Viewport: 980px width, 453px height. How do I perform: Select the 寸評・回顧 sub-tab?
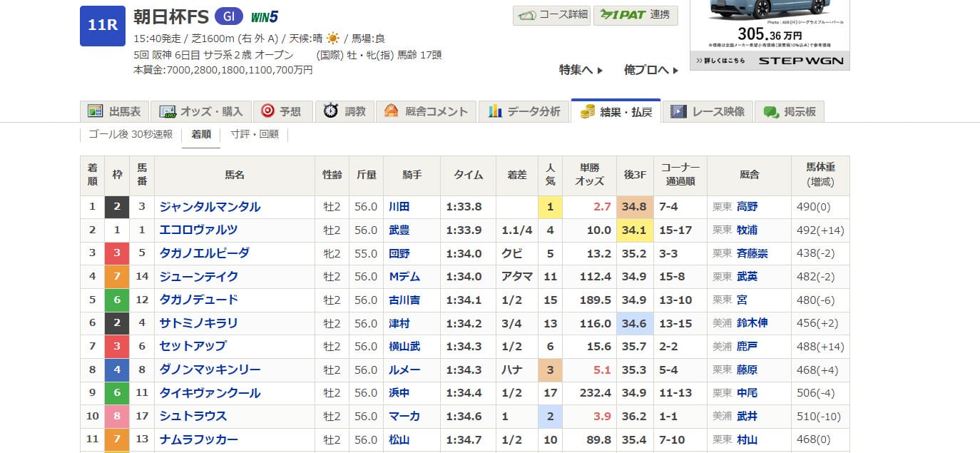[x=255, y=134]
